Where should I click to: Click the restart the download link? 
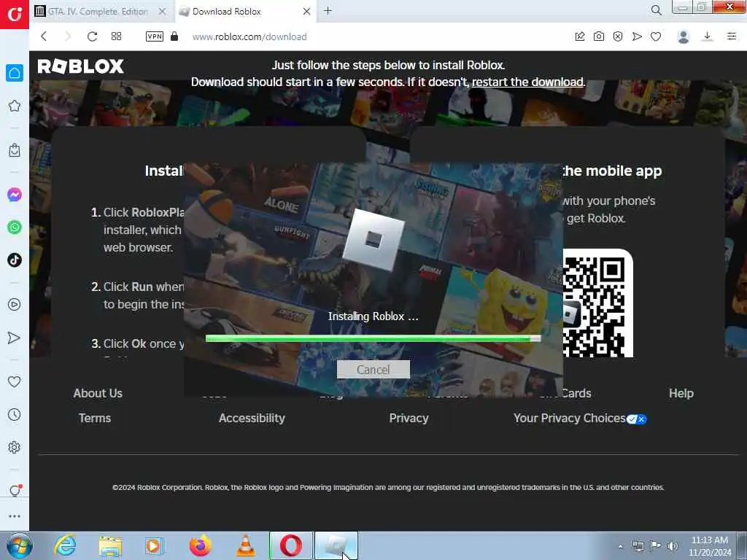527,82
